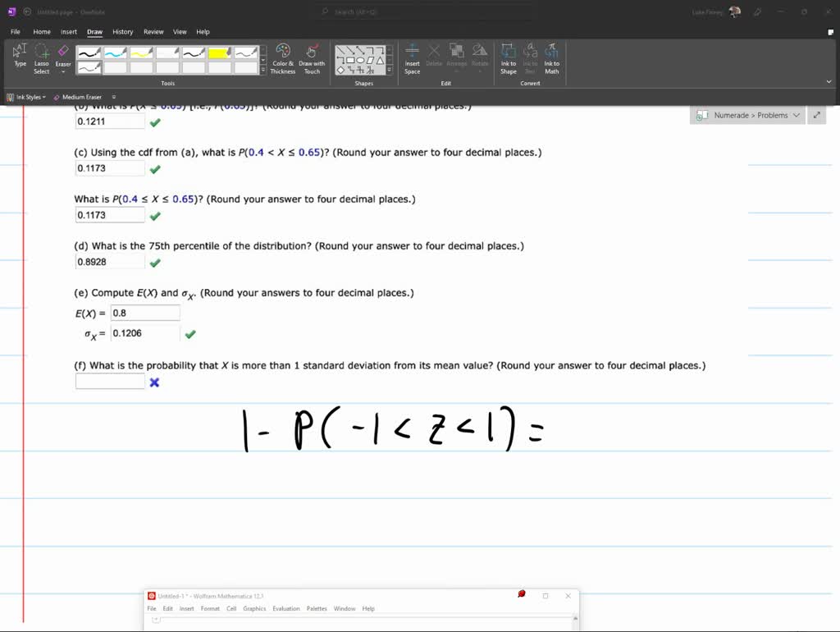Select the rectangle shape
The width and height of the screenshot is (840, 632).
350,61
